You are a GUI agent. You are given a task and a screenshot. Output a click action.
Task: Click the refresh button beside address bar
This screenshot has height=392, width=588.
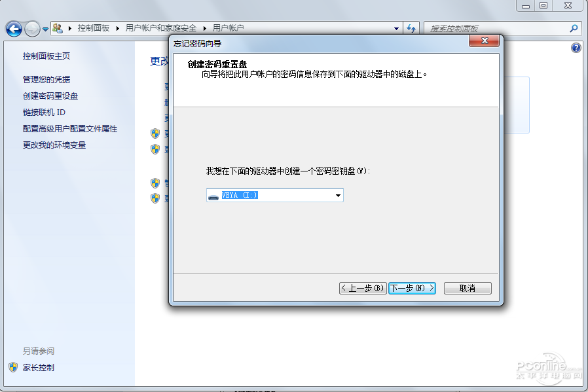pos(411,29)
